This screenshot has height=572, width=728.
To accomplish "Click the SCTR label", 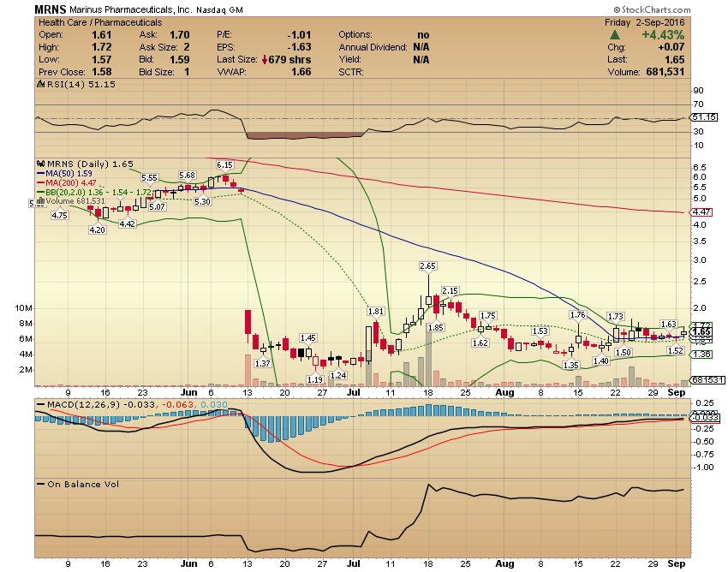I will click(351, 72).
